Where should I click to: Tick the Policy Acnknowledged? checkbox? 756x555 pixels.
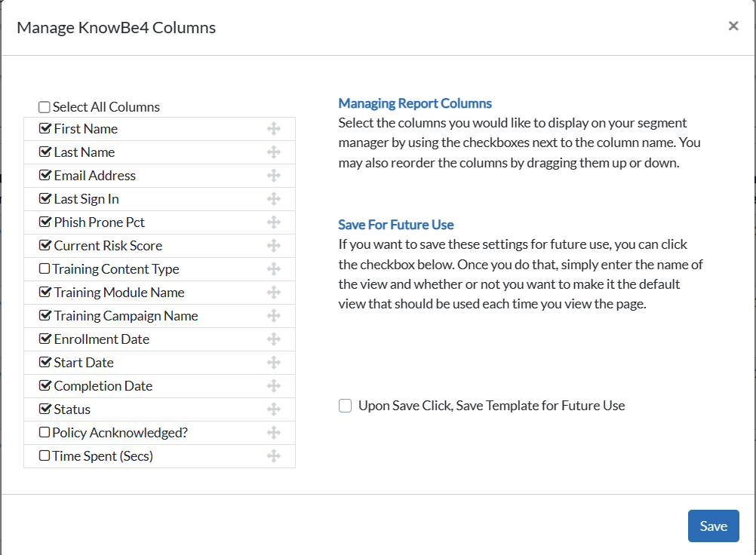pos(45,432)
